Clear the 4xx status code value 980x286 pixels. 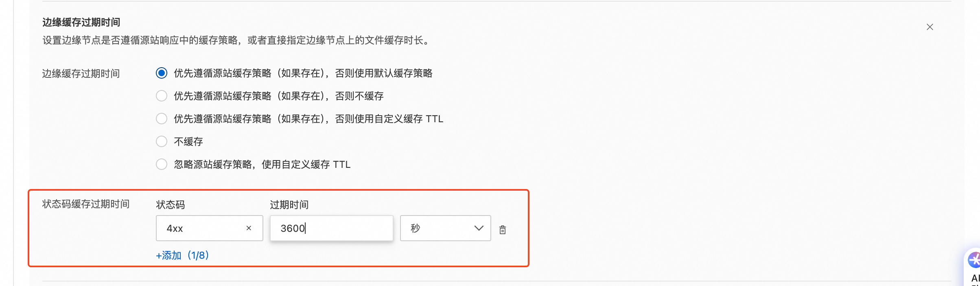[249, 228]
